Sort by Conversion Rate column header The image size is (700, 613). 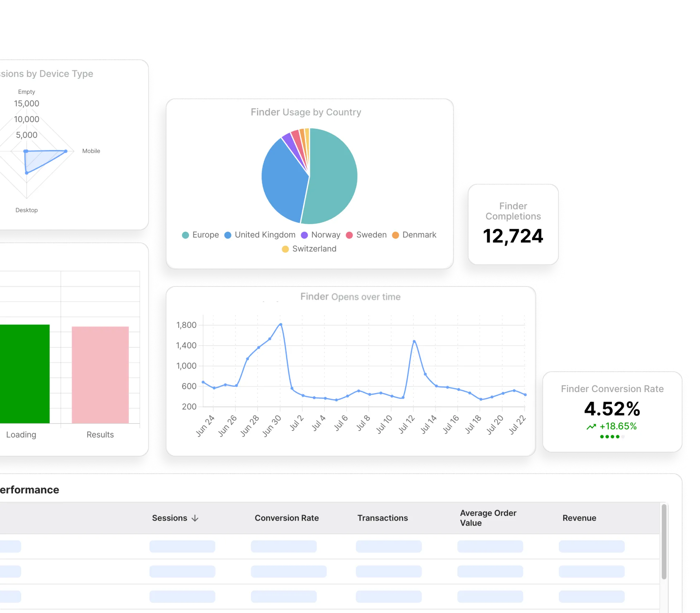click(x=287, y=518)
